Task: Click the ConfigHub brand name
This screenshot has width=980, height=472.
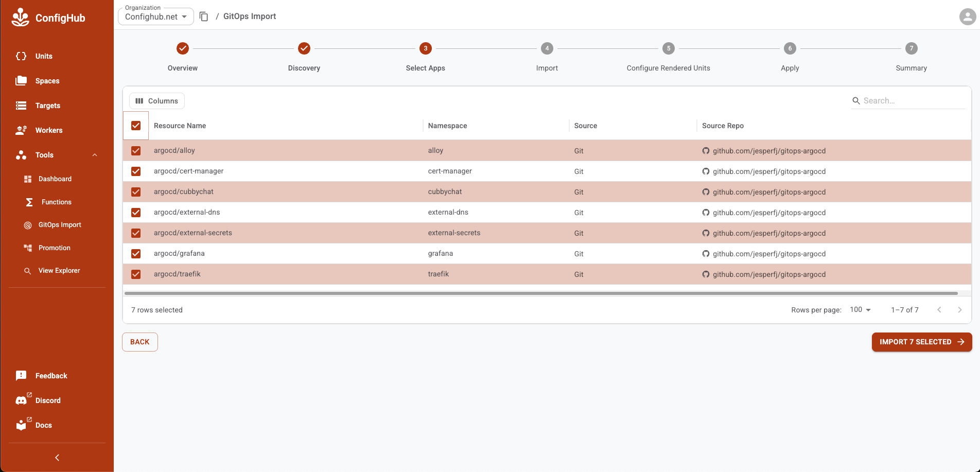Action: (x=60, y=18)
